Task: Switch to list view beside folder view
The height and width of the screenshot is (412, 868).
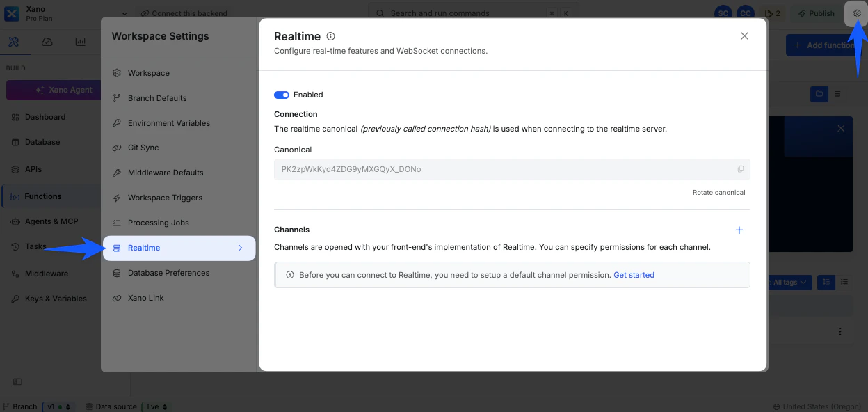Action: tap(837, 94)
